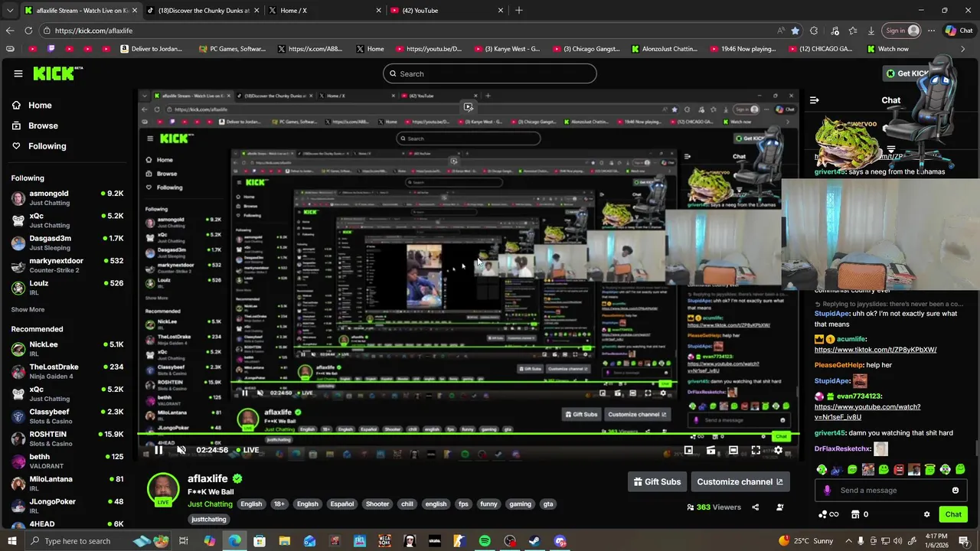Image resolution: width=980 pixels, height=551 pixels.
Task: Open a new browser tab
Action: (519, 11)
